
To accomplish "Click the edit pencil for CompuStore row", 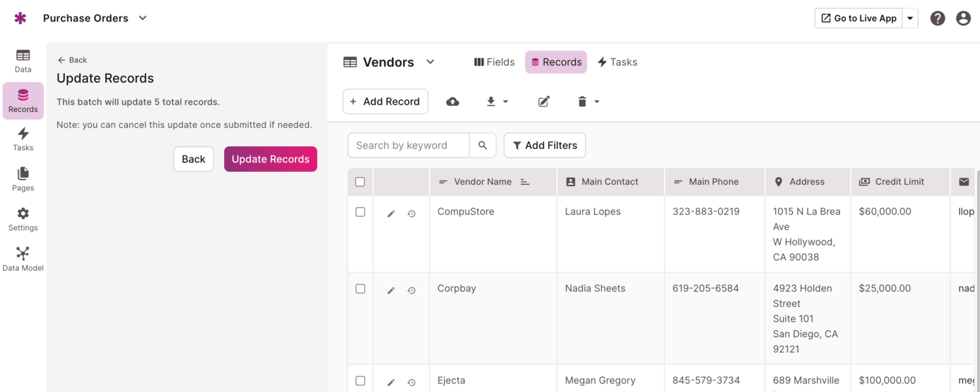I will [x=391, y=214].
